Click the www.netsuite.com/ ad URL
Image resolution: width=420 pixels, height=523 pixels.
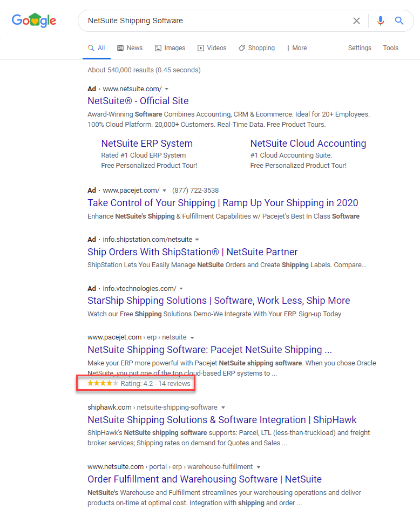pos(132,89)
